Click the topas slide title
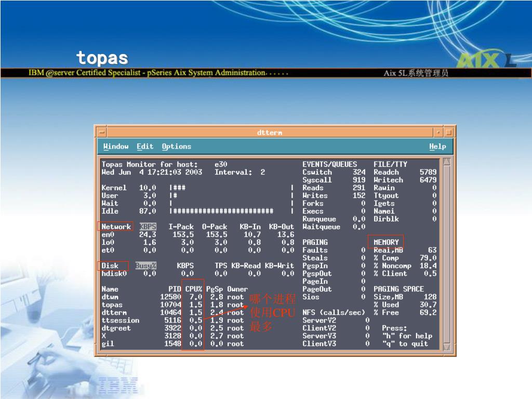 click(102, 58)
